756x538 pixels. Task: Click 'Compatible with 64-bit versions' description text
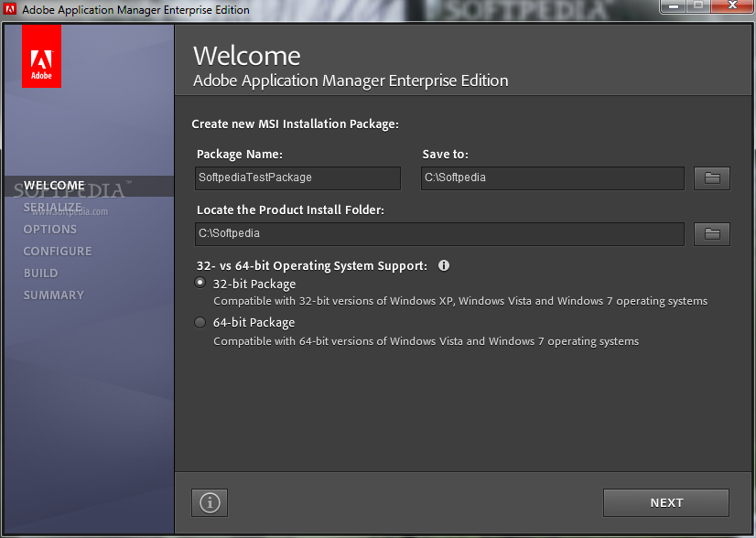pos(427,341)
